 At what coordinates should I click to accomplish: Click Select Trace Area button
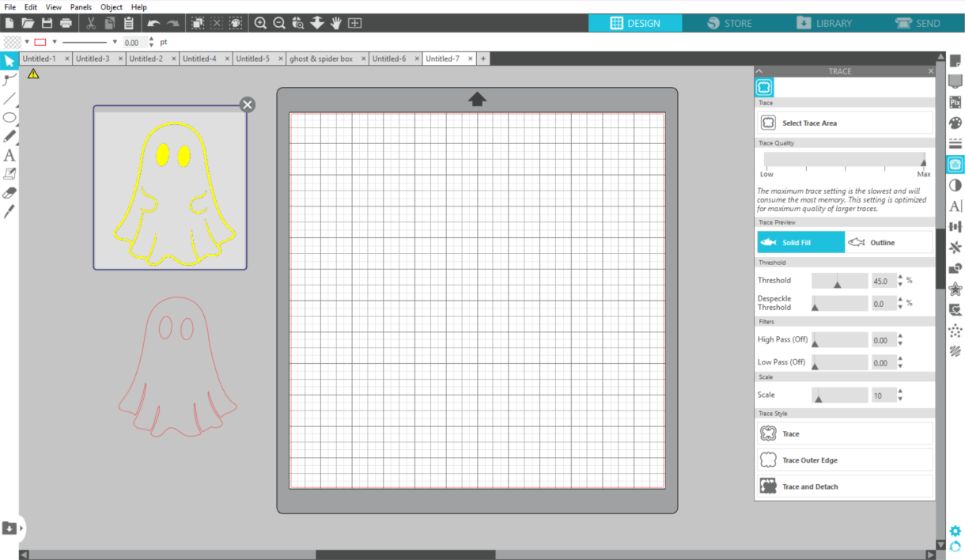[845, 123]
